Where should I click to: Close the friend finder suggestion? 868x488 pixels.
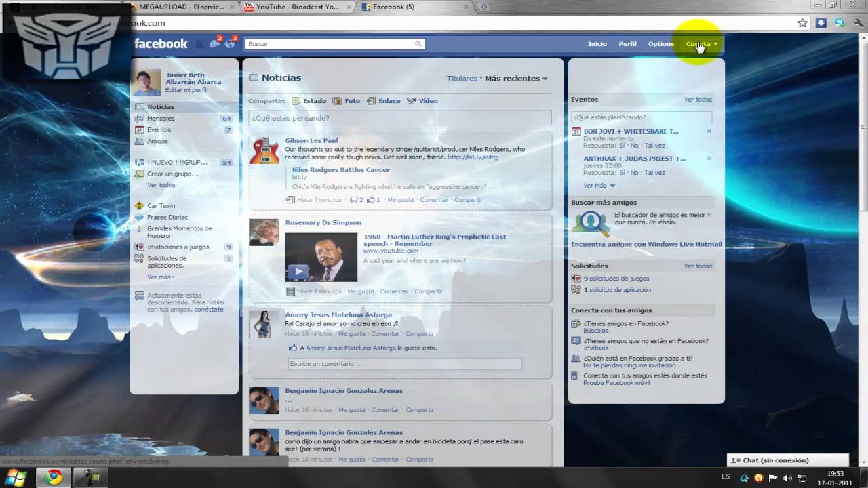[x=709, y=215]
